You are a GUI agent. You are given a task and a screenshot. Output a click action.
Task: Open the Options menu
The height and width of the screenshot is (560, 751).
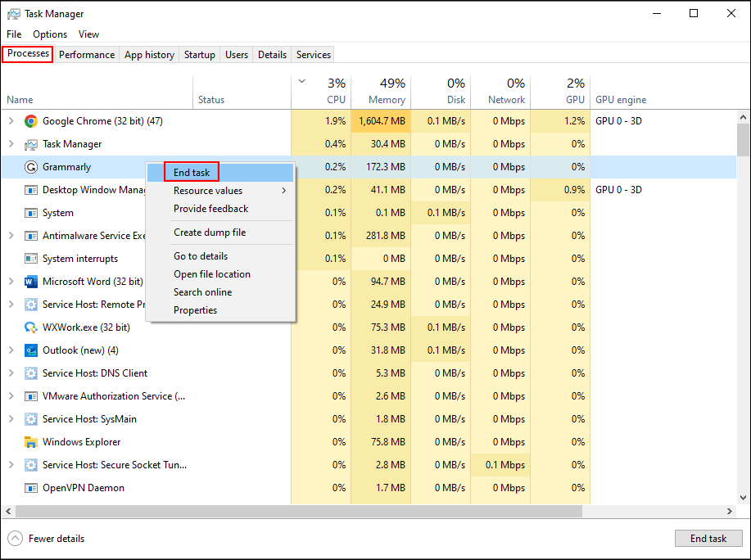pyautogui.click(x=50, y=34)
